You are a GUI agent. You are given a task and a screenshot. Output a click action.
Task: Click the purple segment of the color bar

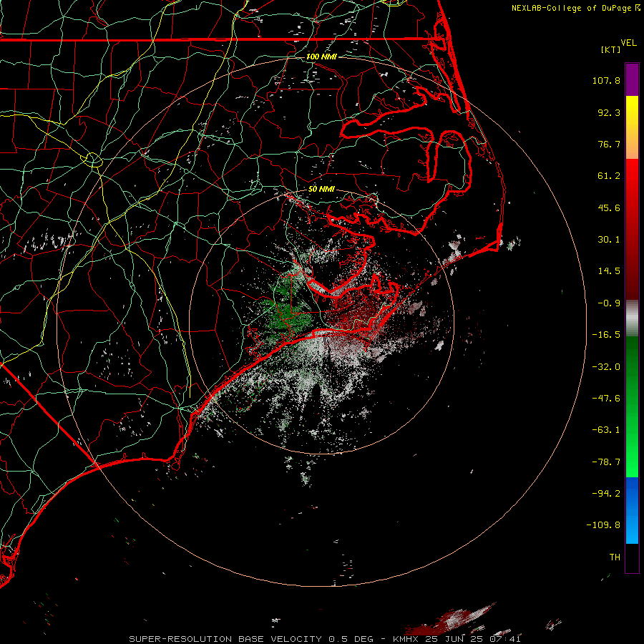632,80
